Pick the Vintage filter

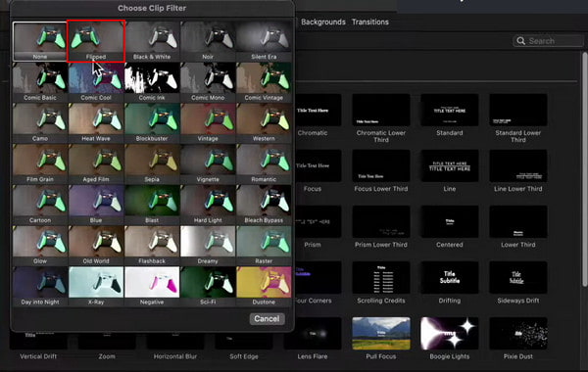[208, 123]
